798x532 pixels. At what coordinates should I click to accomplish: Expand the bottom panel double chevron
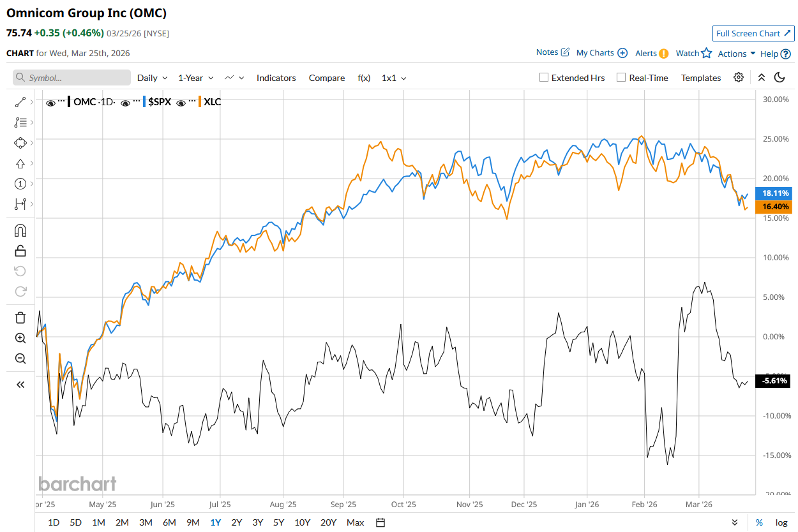pyautogui.click(x=735, y=522)
